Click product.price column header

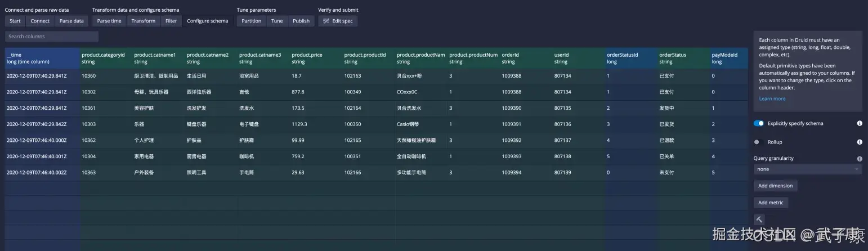316,59
